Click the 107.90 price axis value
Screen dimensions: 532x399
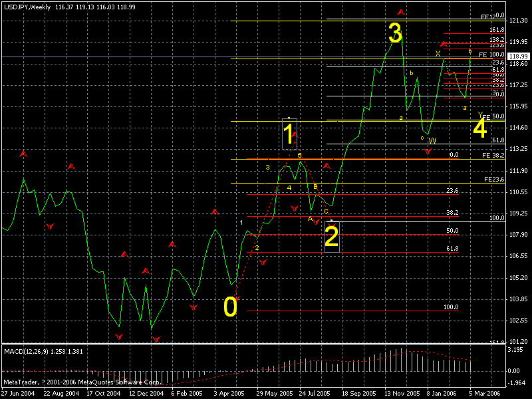519,235
